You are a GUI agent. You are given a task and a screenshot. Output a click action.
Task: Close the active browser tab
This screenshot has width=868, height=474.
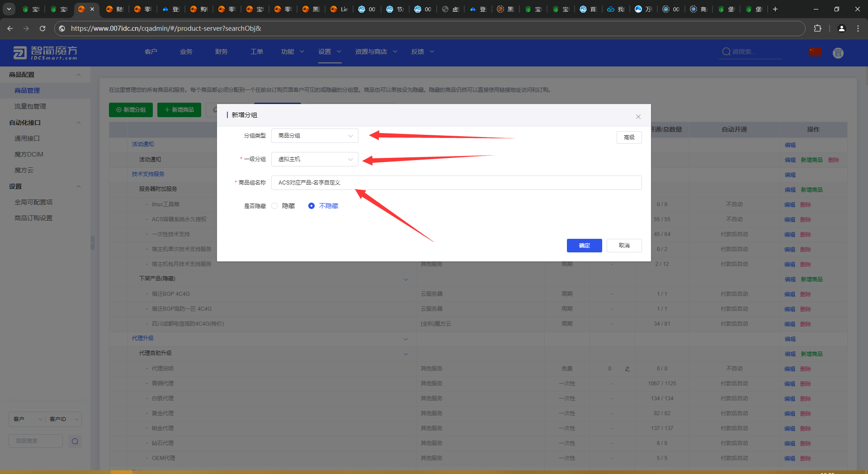click(x=92, y=9)
